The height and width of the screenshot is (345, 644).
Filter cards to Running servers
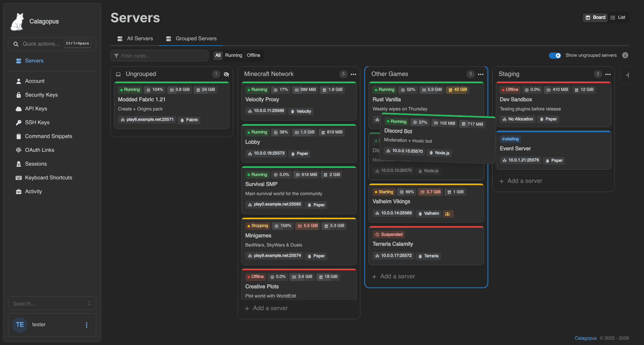tap(233, 56)
